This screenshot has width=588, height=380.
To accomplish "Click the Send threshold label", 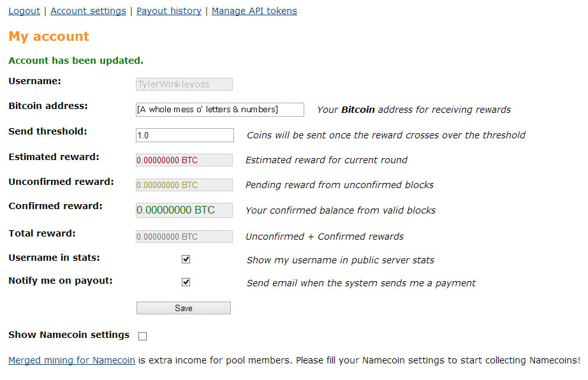I will pos(48,131).
